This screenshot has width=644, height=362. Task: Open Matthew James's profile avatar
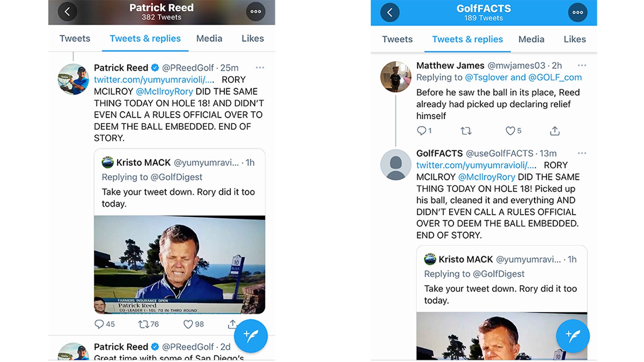(396, 77)
